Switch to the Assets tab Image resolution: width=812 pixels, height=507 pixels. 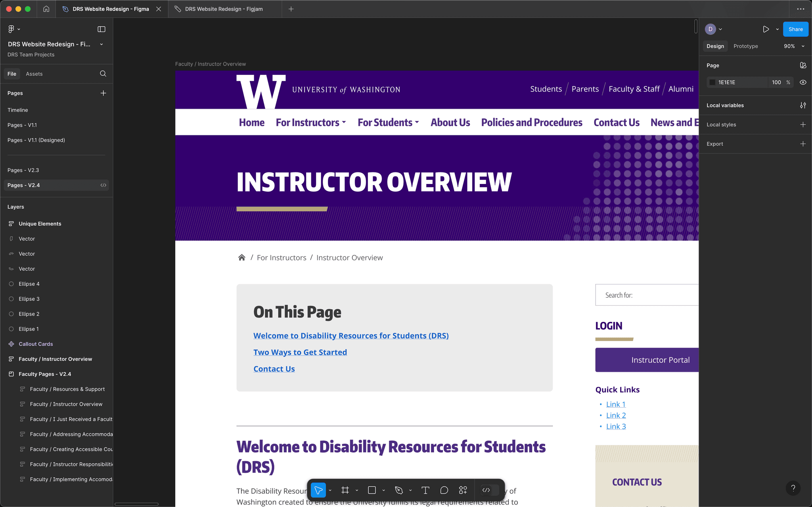tap(34, 73)
